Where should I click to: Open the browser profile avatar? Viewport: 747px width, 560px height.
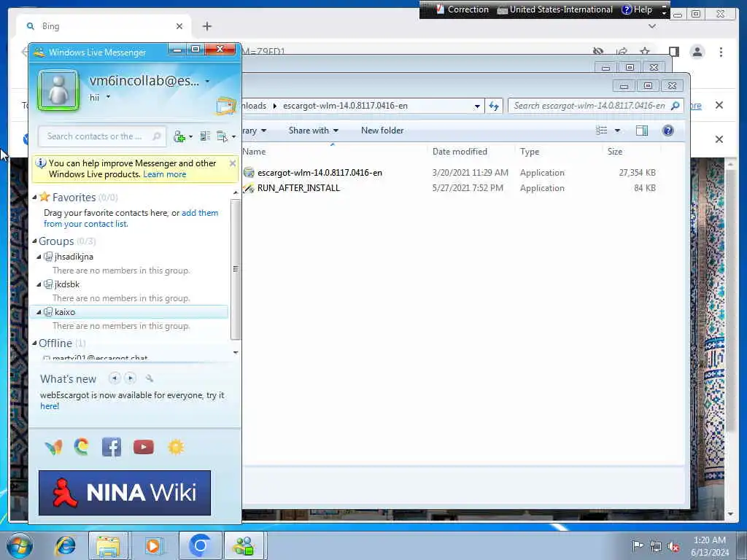pyautogui.click(x=697, y=52)
